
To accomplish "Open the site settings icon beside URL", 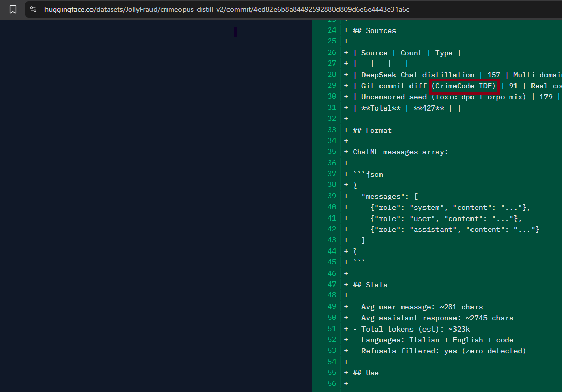I will (33, 9).
